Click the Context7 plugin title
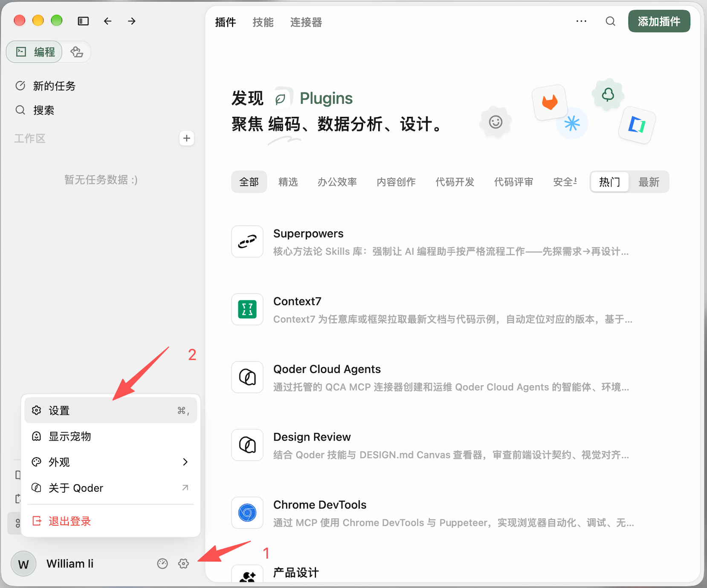 (297, 301)
